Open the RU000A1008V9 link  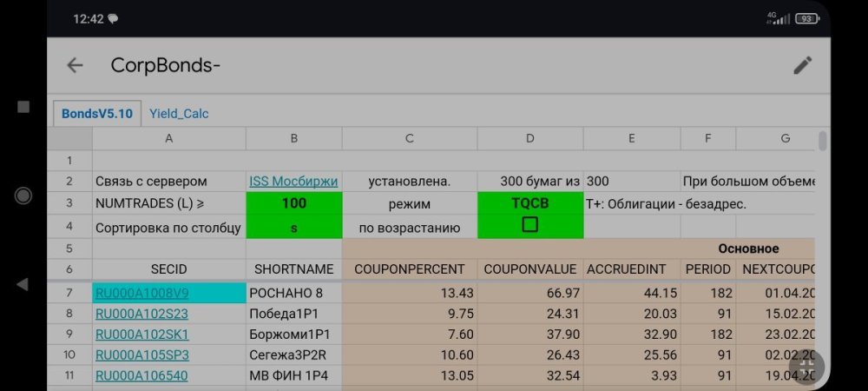coord(141,293)
